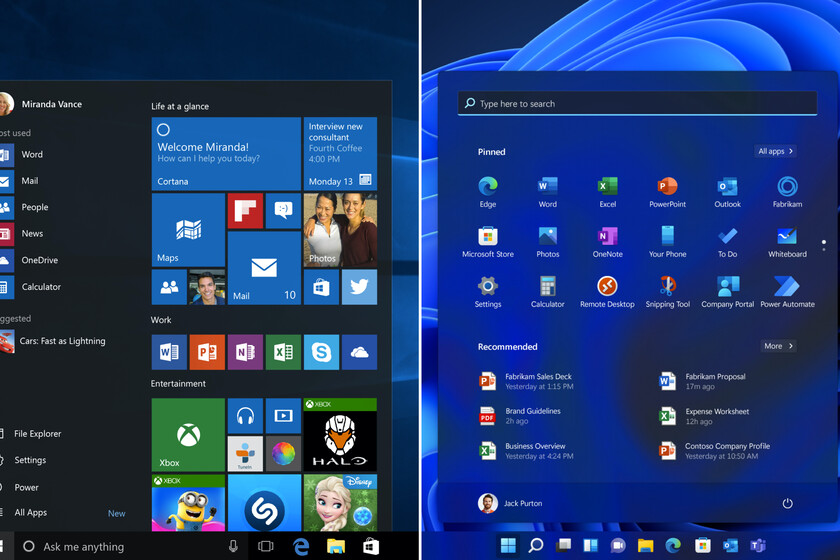Open Power Automate from pinned apps
Image resolution: width=840 pixels, height=560 pixels.
tap(787, 288)
